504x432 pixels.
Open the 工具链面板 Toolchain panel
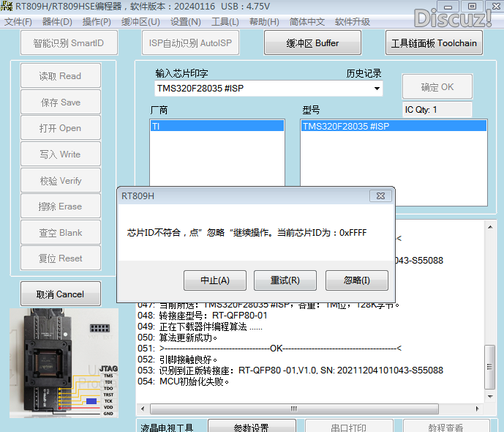click(x=434, y=43)
